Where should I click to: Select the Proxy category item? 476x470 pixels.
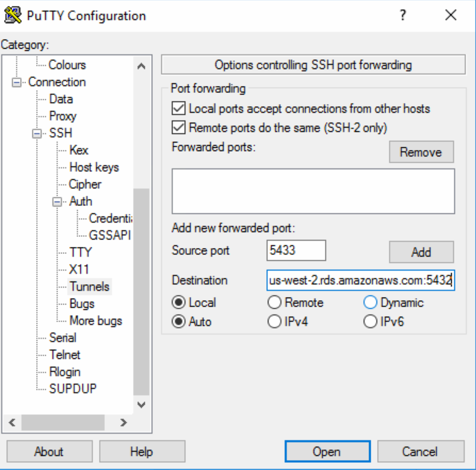[x=63, y=116]
